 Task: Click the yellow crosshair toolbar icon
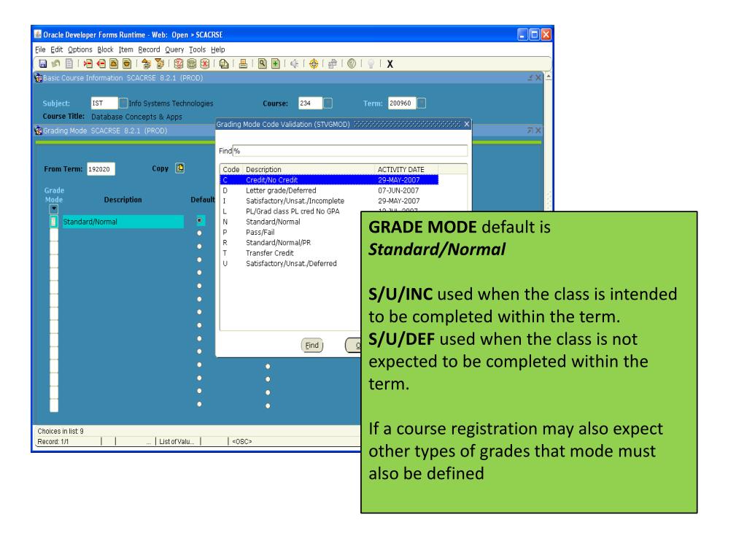point(314,63)
